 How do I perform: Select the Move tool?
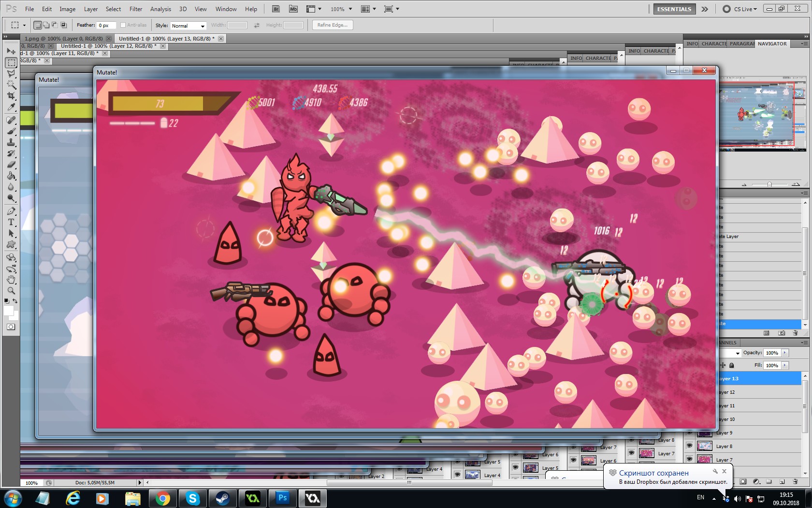pyautogui.click(x=11, y=52)
